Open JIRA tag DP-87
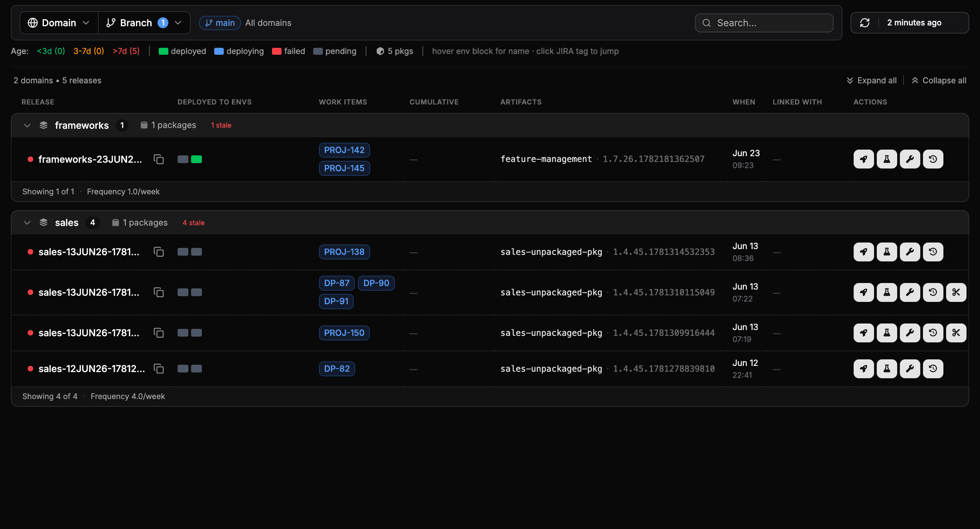The image size is (980, 529). tap(337, 283)
